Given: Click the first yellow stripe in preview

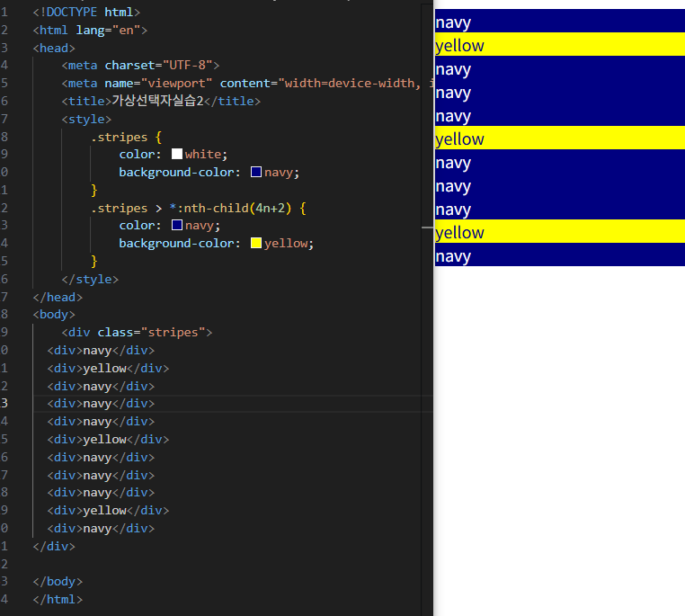Looking at the screenshot, I should [560, 45].
